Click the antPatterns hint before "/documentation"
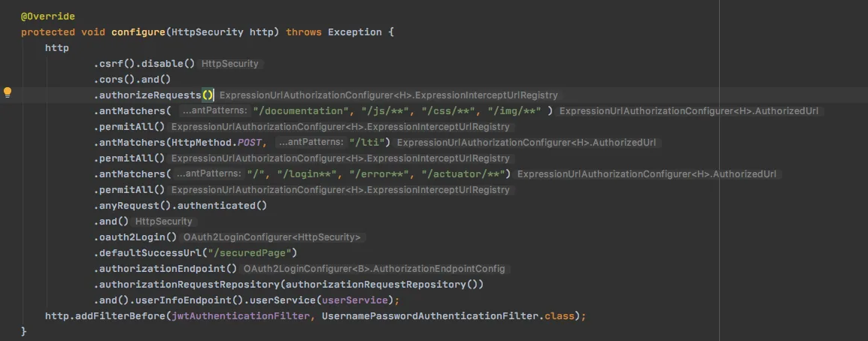Screen dimensions: 868x341 click(x=217, y=111)
